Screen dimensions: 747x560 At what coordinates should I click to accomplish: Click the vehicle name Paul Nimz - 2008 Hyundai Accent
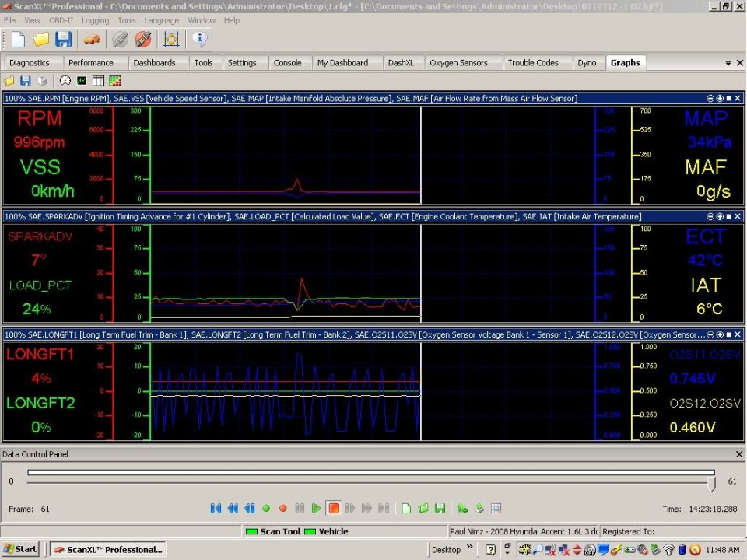point(523,531)
